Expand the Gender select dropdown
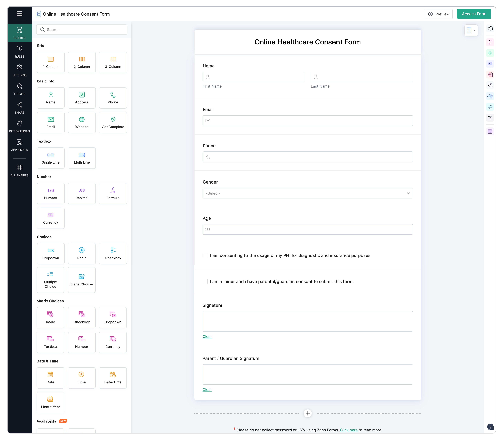Viewport: 504px width, 442px height. (307, 193)
